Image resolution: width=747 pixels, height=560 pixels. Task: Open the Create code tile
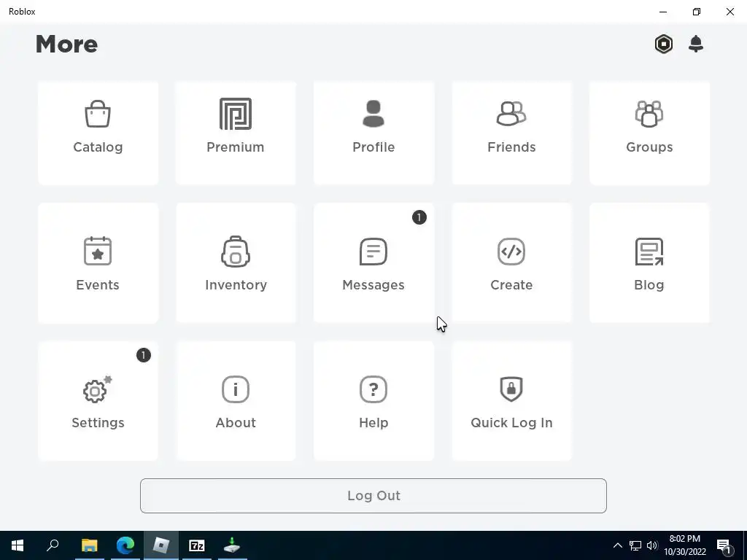pos(511,262)
